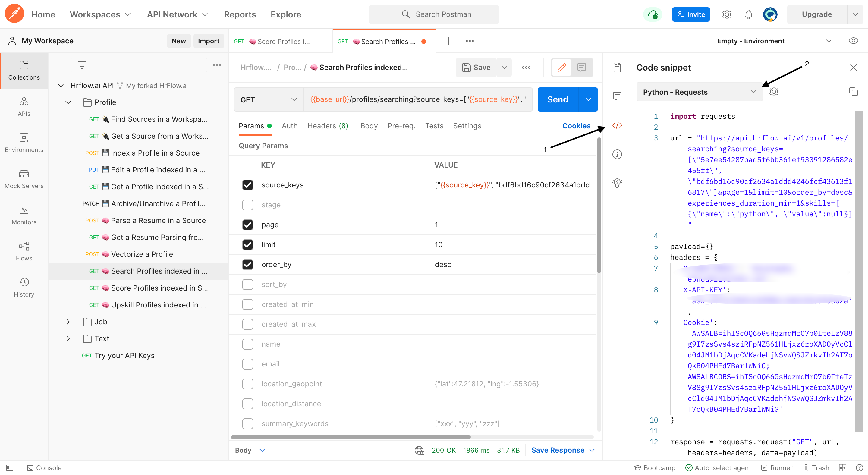Switch to edit mode pencil icon
868x475 pixels.
click(561, 68)
